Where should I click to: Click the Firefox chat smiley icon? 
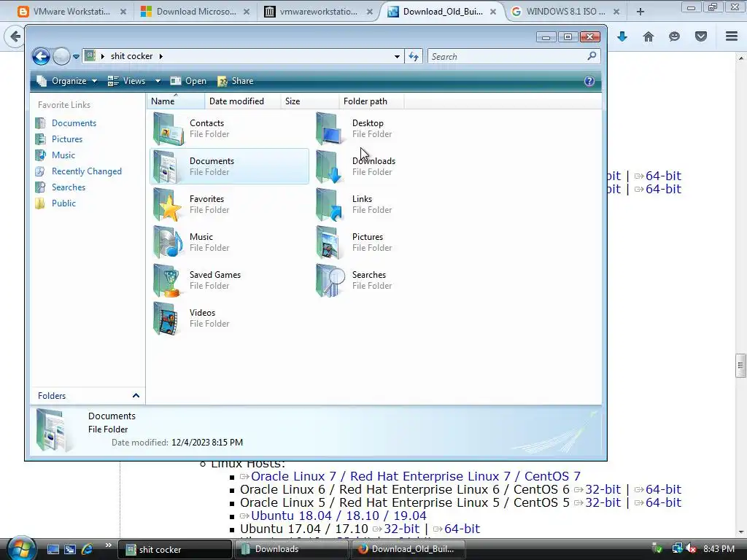674,36
